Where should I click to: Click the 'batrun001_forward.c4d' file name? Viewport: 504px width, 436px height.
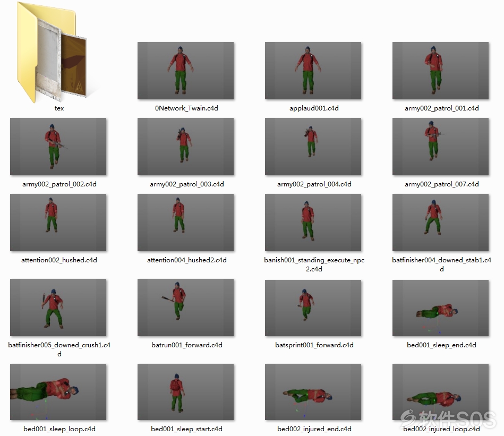click(x=187, y=345)
